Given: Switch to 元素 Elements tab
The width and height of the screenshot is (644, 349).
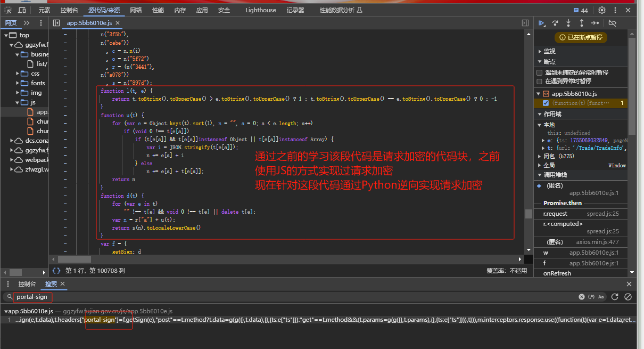Looking at the screenshot, I should pyautogui.click(x=45, y=10).
